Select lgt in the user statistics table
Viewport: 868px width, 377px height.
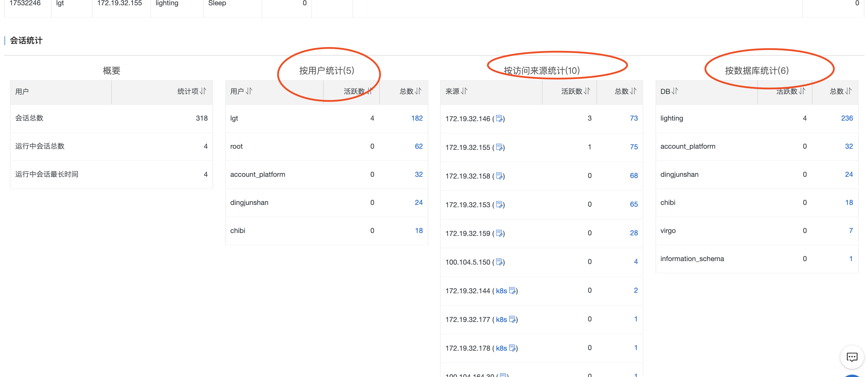234,118
